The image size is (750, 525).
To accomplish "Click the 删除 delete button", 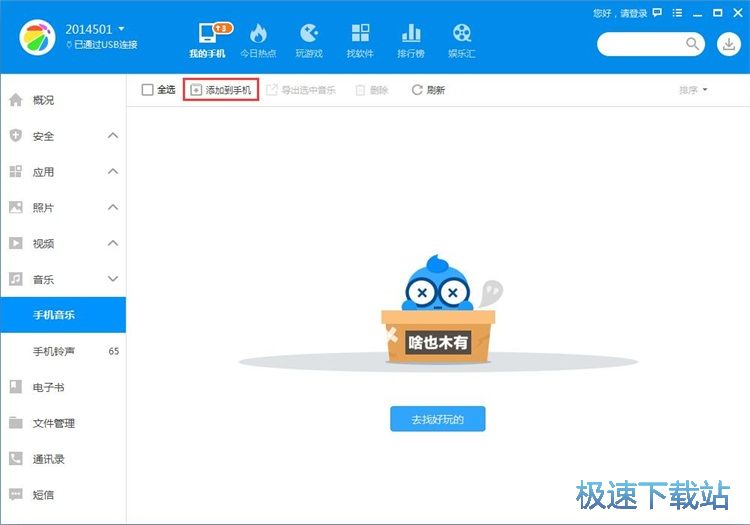I will (x=372, y=90).
